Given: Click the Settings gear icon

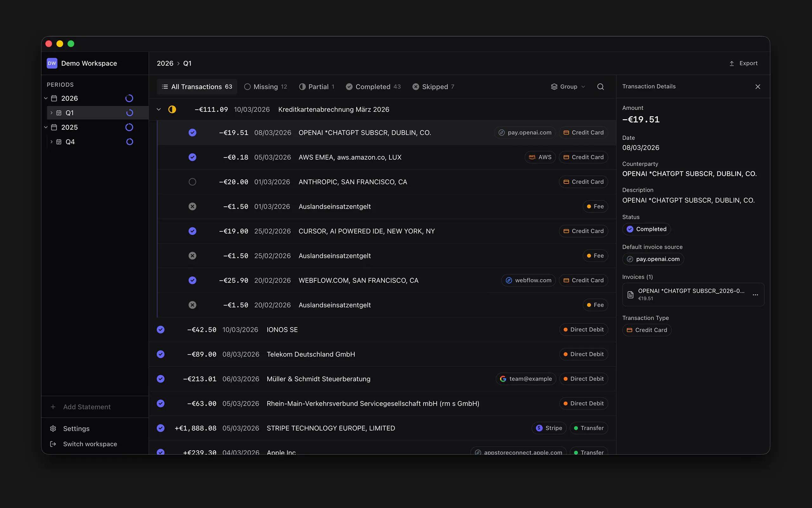Looking at the screenshot, I should click(53, 428).
